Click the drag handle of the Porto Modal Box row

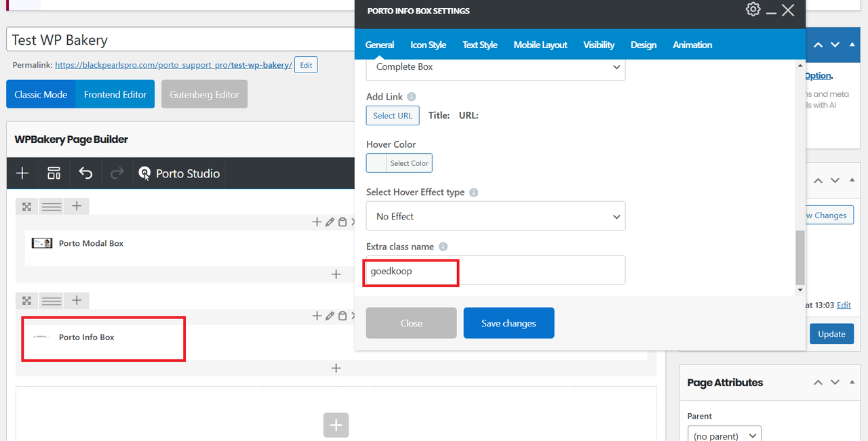pyautogui.click(x=52, y=207)
